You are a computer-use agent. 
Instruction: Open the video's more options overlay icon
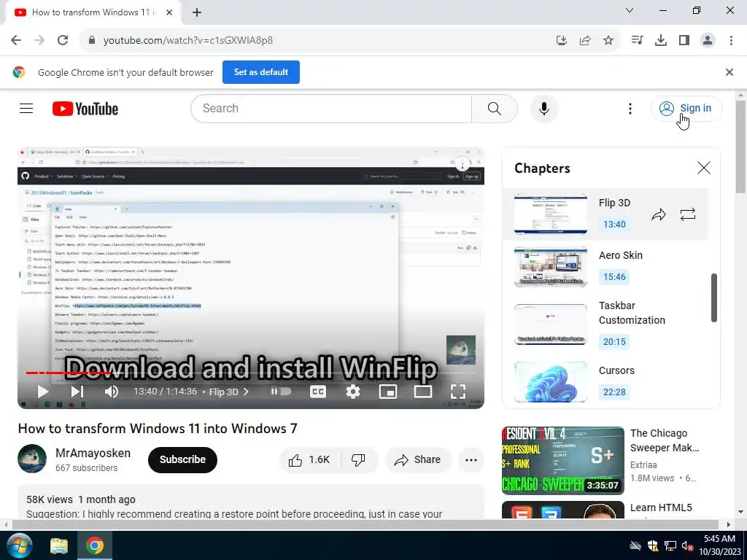[462, 164]
